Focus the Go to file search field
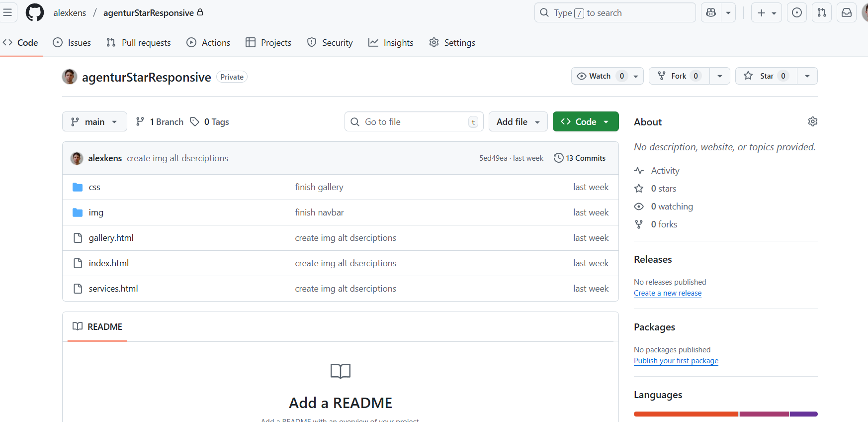 (x=414, y=121)
